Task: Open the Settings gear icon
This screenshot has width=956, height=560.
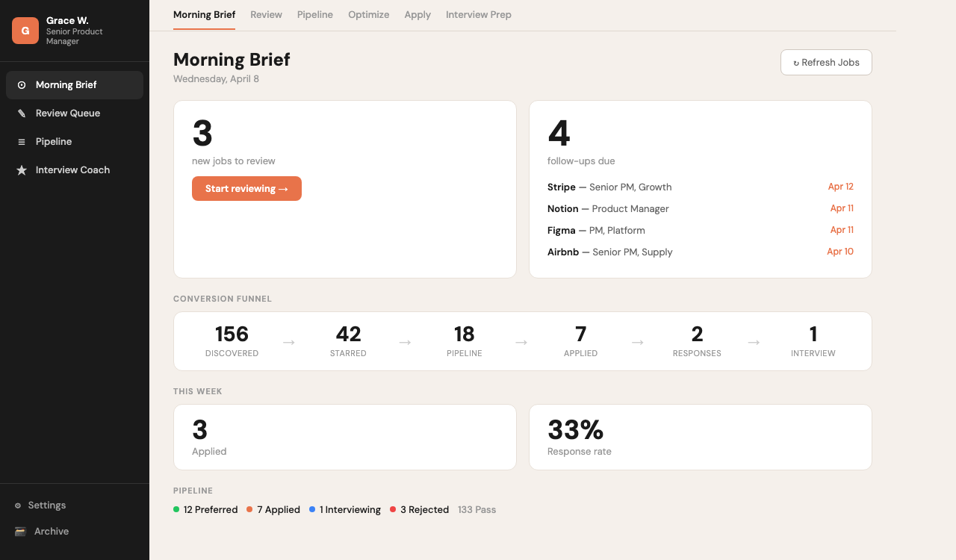Action: pyautogui.click(x=17, y=505)
